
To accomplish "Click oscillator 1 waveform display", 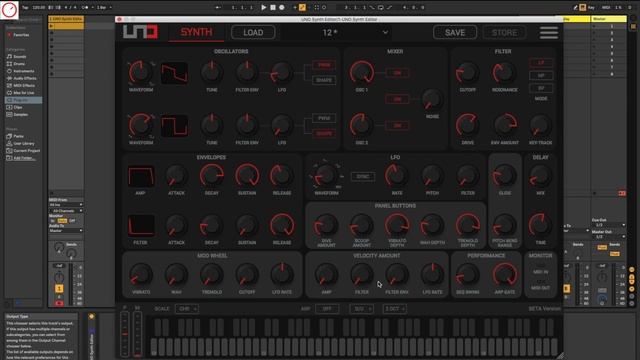I will (x=174, y=73).
